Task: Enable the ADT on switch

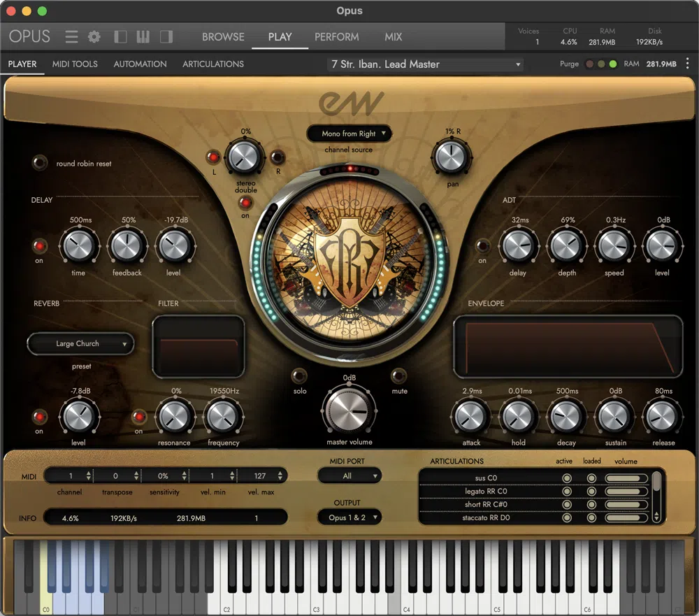Action: point(482,246)
